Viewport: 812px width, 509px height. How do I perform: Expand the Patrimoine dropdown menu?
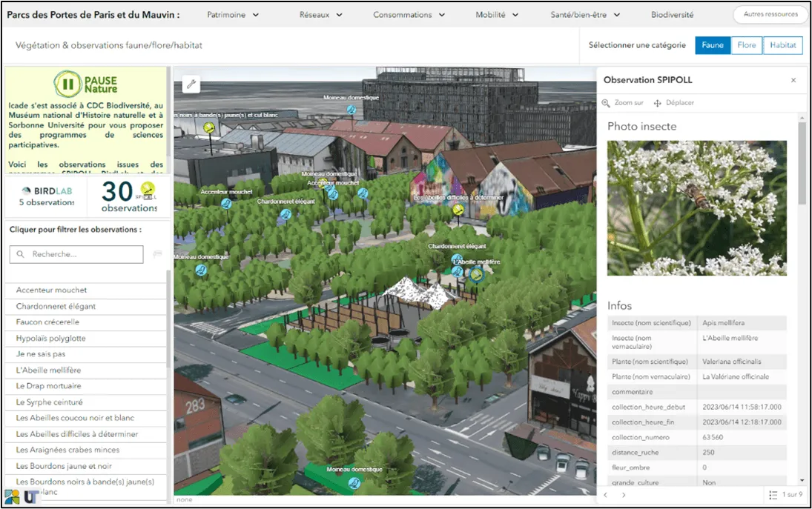[x=233, y=15]
